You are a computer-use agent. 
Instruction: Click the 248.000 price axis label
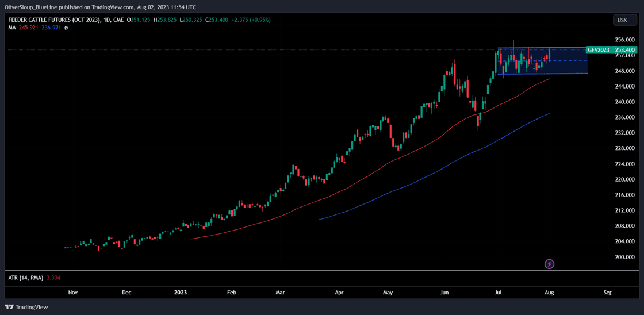[623, 71]
